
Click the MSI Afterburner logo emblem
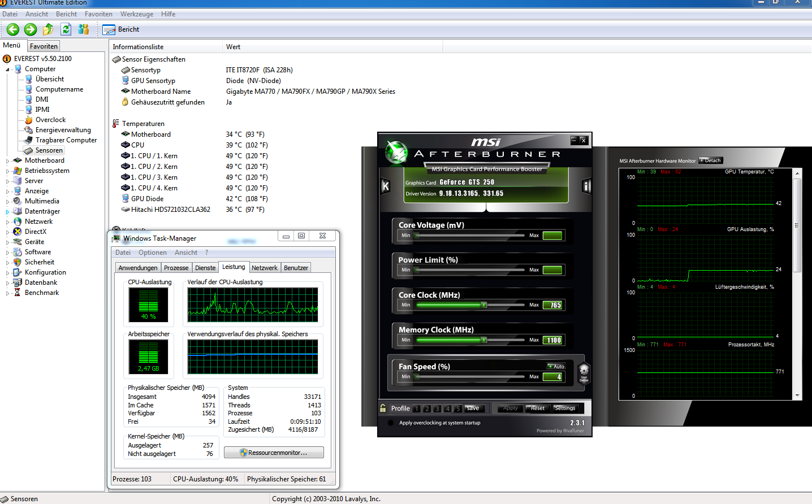[x=396, y=151]
